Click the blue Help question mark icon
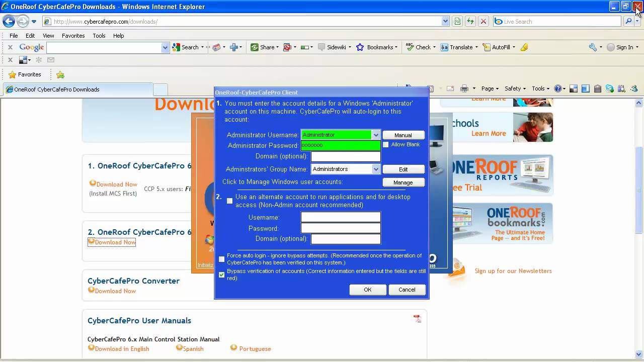Image resolution: width=644 pixels, height=362 pixels. click(x=557, y=88)
